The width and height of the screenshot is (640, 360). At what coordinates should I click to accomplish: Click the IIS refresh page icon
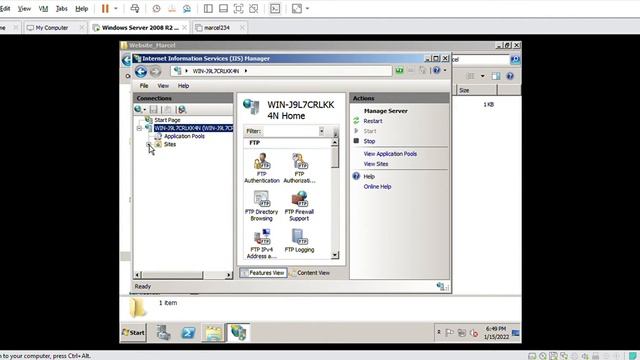click(x=399, y=71)
